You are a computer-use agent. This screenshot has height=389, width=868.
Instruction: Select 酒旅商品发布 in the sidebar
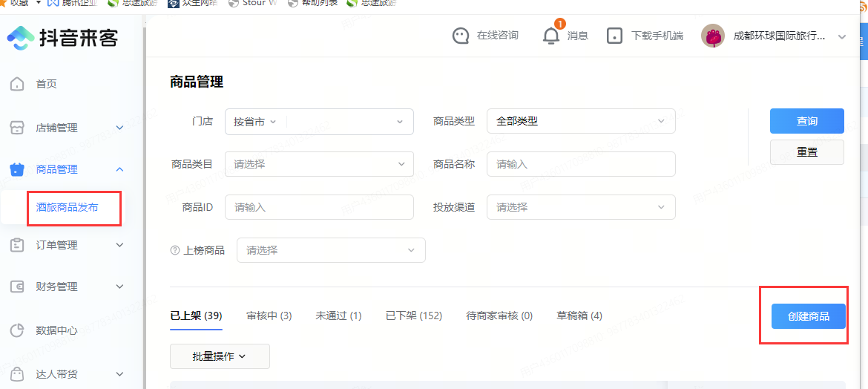pos(68,208)
